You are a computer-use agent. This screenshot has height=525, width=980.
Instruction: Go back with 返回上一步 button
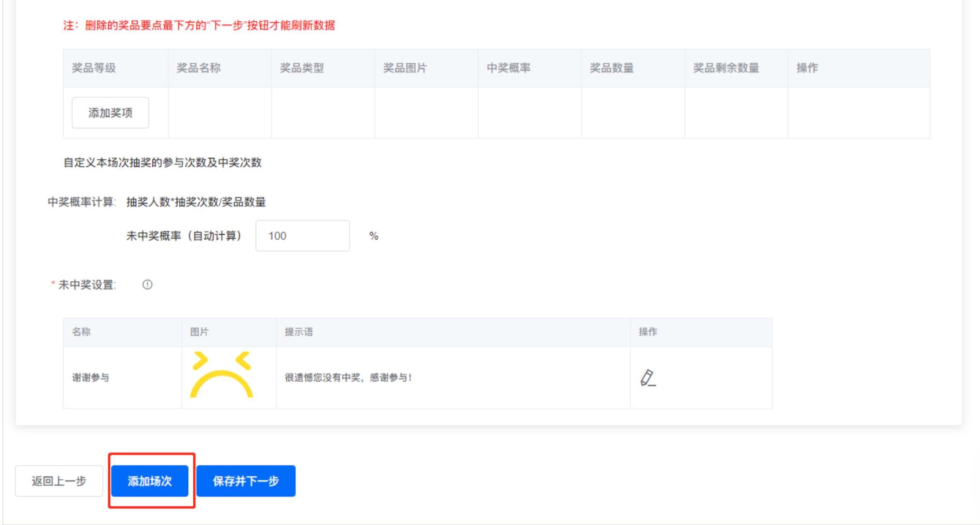pyautogui.click(x=59, y=481)
